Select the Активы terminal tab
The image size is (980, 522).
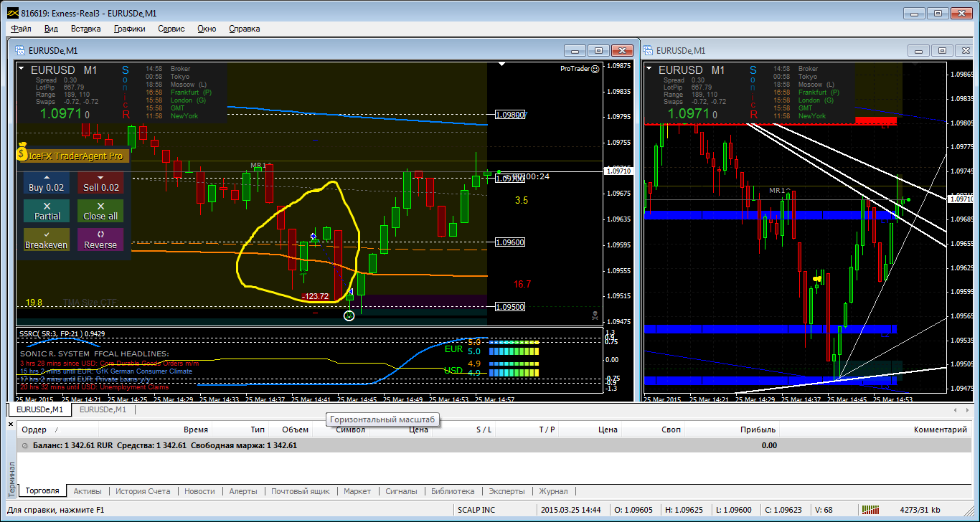[x=88, y=491]
